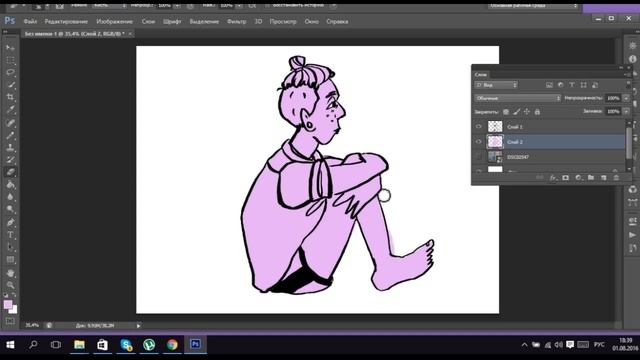This screenshot has height=360, width=640.
Task: Click the layer opacity 100% field
Action: 613,98
